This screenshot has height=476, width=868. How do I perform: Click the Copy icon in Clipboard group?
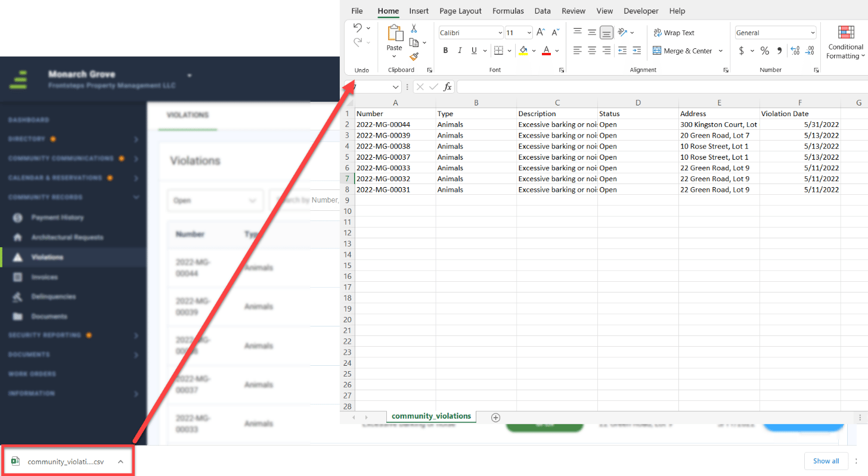click(414, 42)
